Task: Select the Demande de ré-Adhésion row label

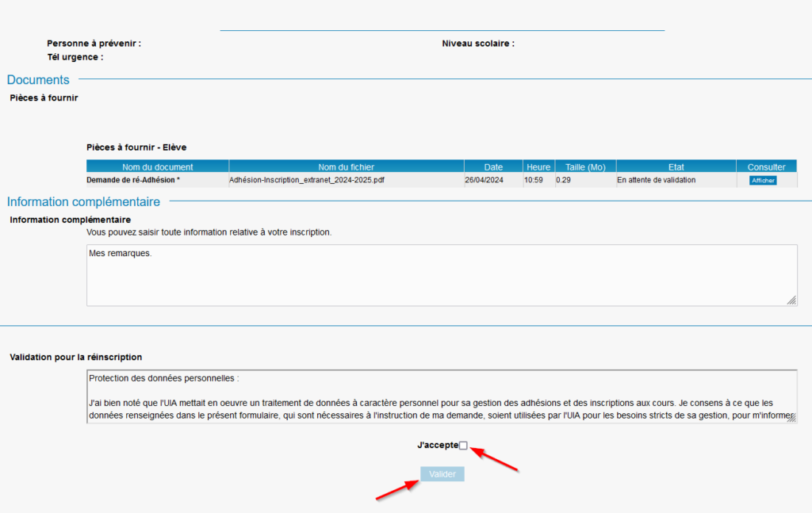Action: pyautogui.click(x=133, y=180)
